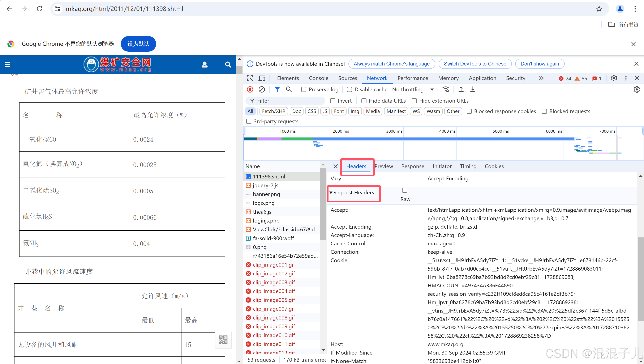Select the inspect element tool
The image size is (644, 364).
250,78
